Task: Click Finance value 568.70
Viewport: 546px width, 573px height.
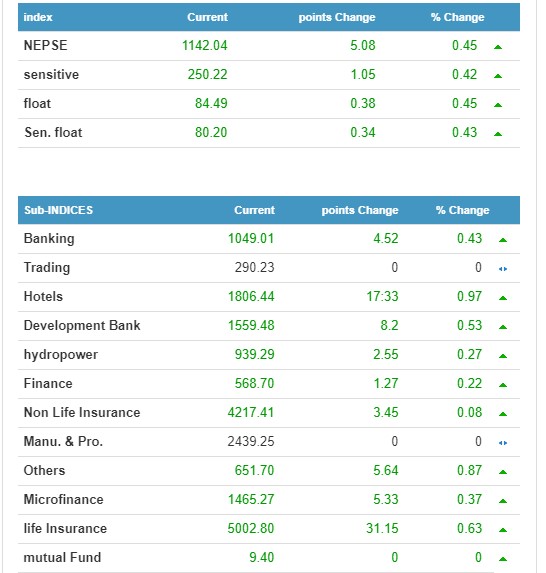Action: [254, 383]
